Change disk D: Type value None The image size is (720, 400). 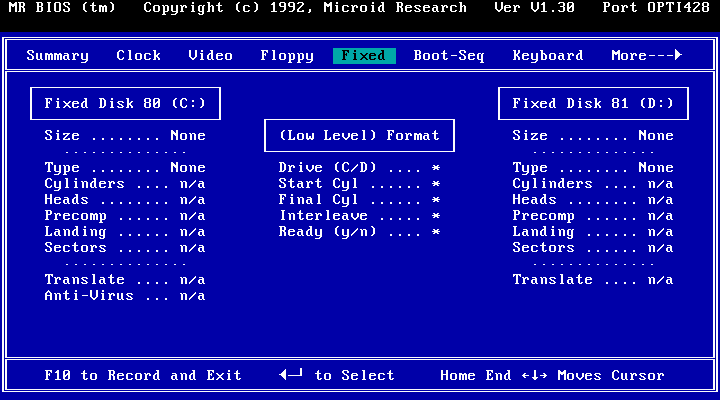tap(655, 168)
